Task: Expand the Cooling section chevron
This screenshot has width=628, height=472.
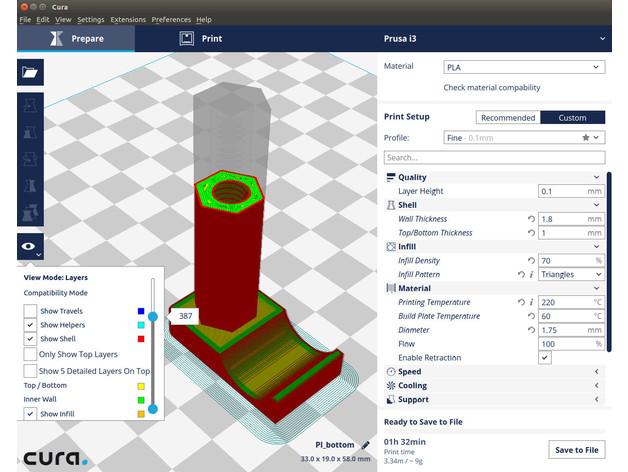Action: tap(596, 385)
